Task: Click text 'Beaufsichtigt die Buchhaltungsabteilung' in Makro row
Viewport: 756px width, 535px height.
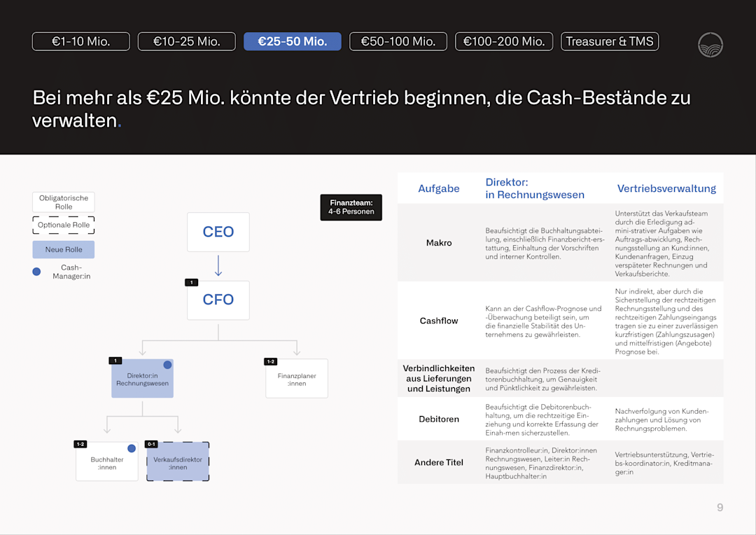Action: click(x=545, y=244)
